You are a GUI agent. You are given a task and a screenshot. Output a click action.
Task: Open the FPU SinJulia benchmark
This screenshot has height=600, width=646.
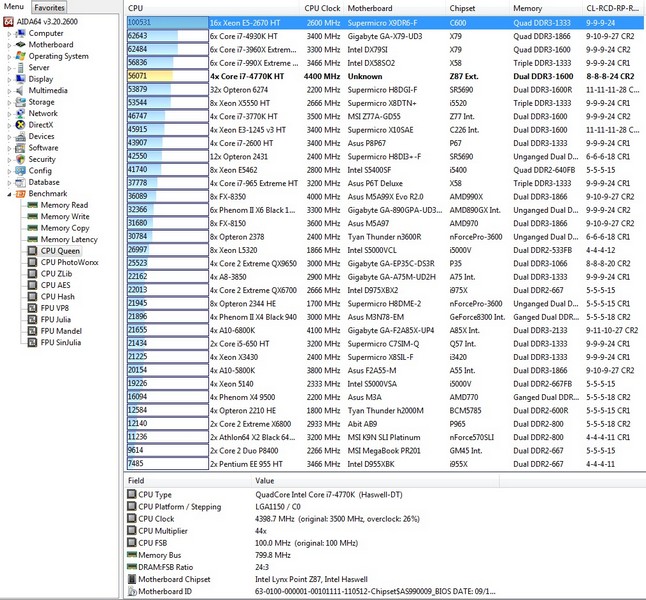(x=55, y=342)
